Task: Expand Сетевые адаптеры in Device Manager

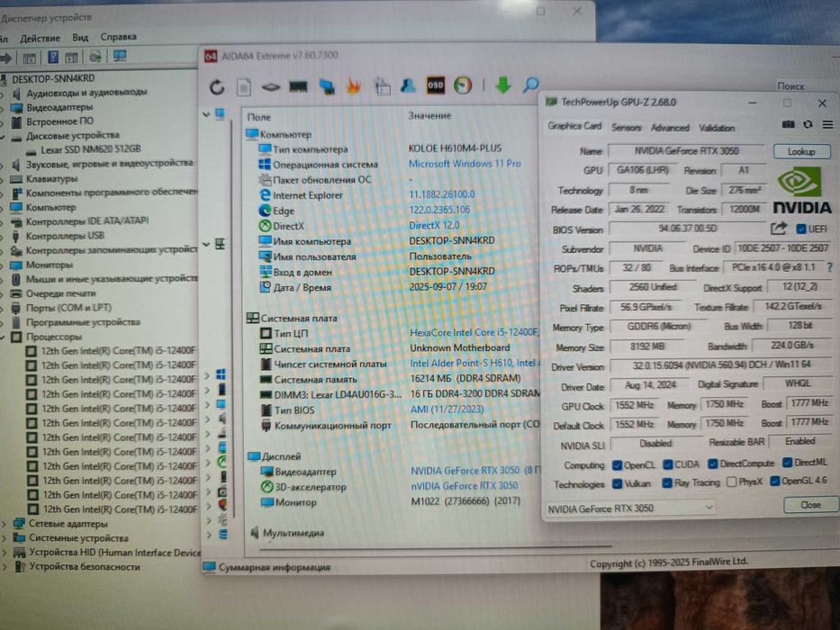Action: (x=5, y=524)
